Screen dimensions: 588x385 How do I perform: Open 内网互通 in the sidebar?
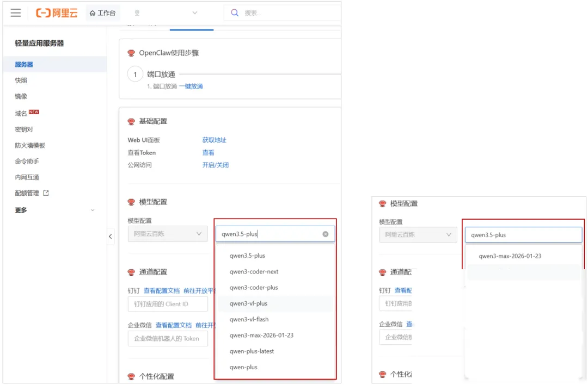pos(27,177)
